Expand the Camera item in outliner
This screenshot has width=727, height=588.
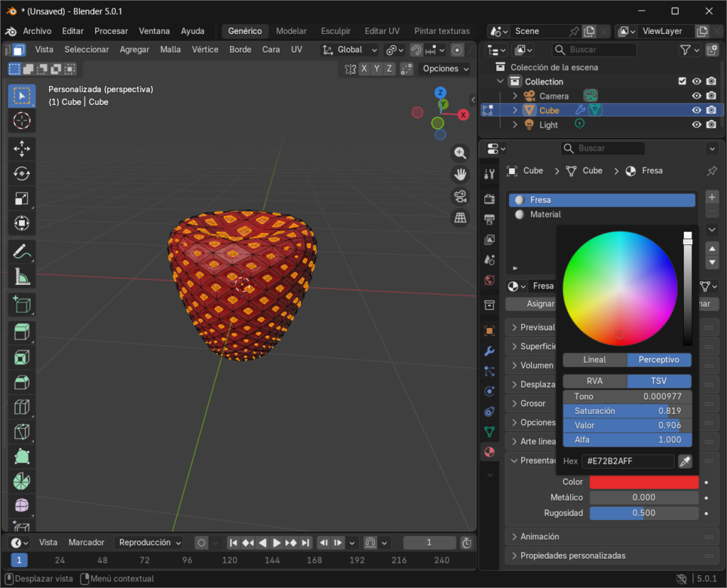(x=515, y=97)
